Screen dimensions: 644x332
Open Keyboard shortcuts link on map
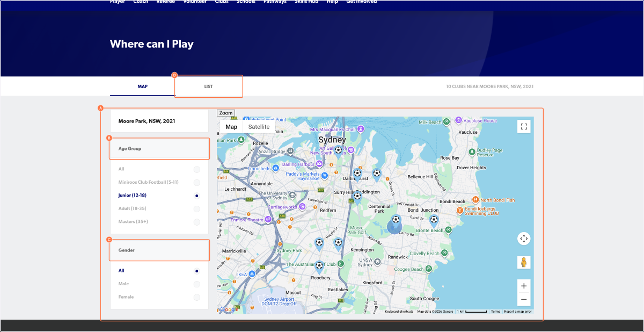point(399,312)
